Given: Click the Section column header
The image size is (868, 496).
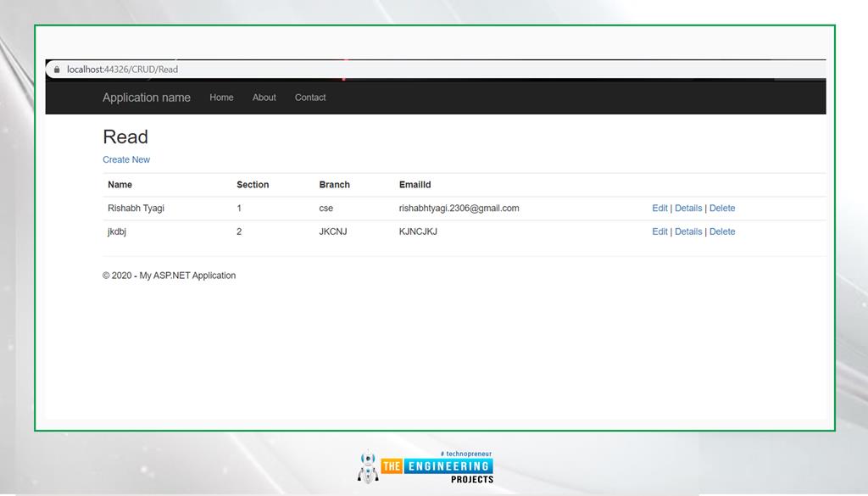Looking at the screenshot, I should tap(253, 185).
